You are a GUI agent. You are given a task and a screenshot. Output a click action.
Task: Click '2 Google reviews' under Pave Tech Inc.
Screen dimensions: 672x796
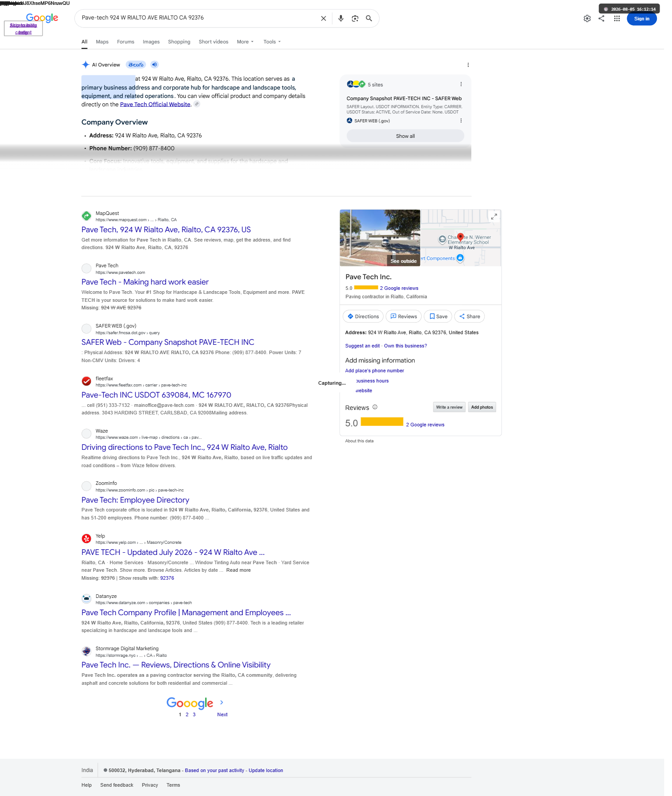(399, 288)
